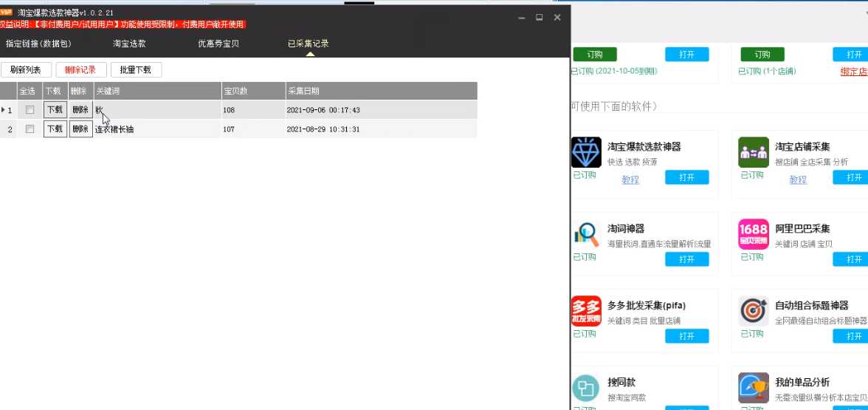Viewport: 868px width, 410px height.
Task: Tick the checkbox for the 连衣裙长袖 row
Action: pyautogui.click(x=30, y=129)
